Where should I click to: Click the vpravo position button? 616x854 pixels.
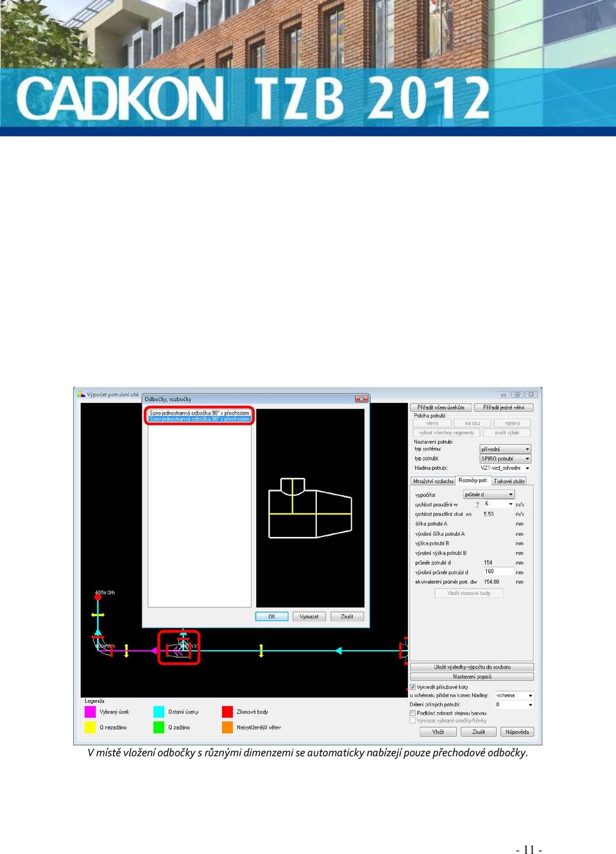click(512, 423)
